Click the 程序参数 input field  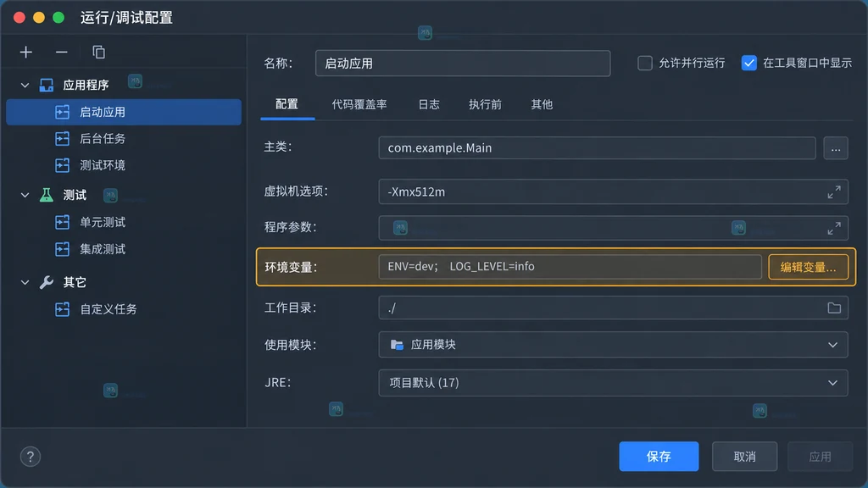click(x=613, y=228)
